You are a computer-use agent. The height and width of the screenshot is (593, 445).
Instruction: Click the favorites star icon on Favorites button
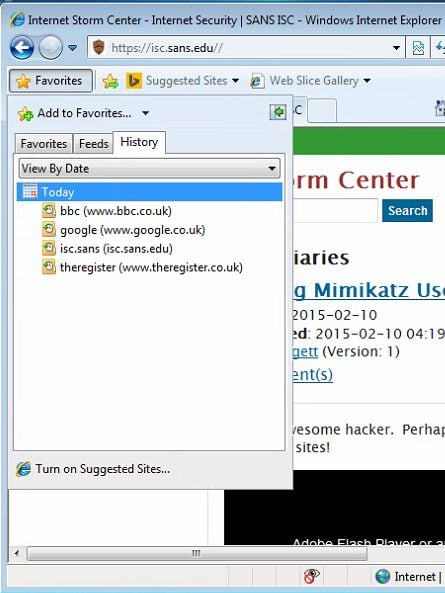[x=23, y=81]
